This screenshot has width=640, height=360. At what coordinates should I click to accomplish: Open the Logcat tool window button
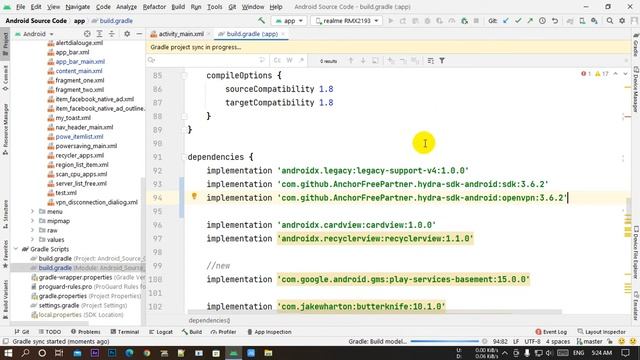161,332
